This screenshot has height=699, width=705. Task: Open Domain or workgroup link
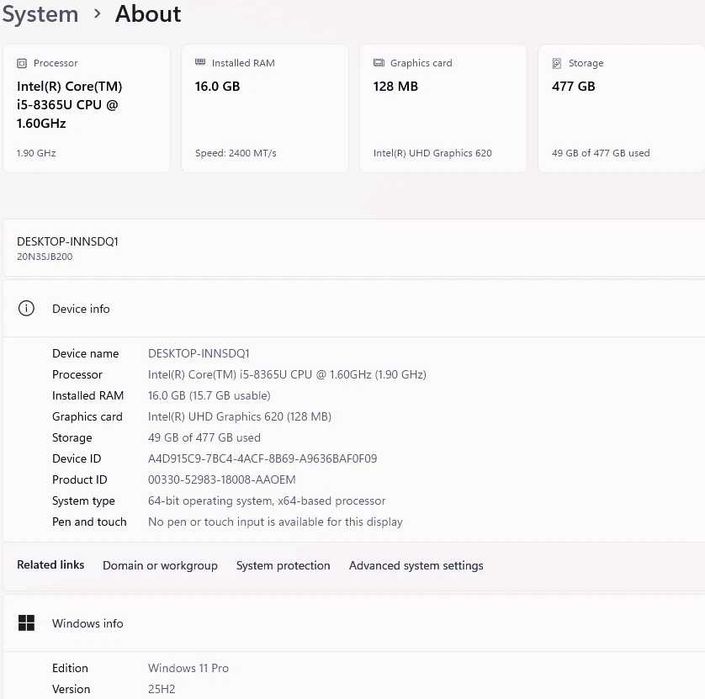[160, 565]
